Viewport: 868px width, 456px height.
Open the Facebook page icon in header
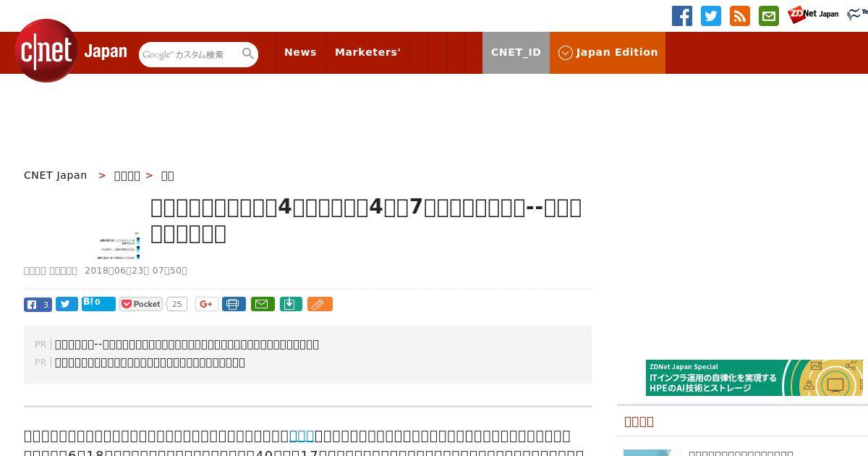click(681, 16)
